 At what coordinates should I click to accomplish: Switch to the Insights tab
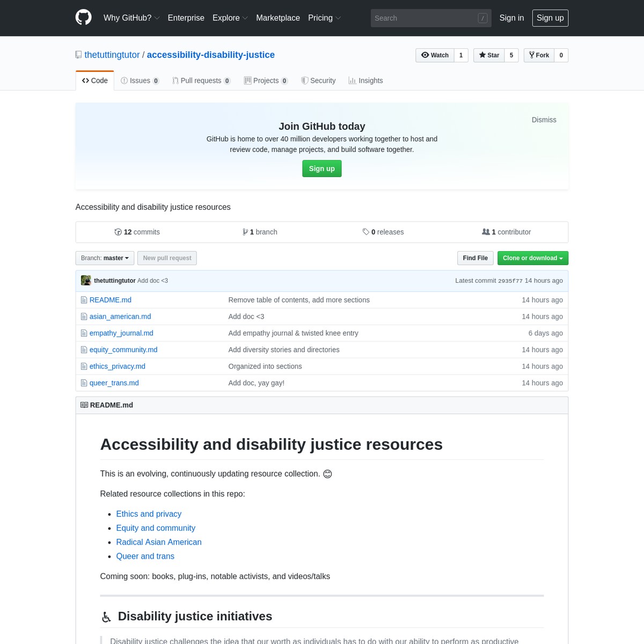coord(365,80)
